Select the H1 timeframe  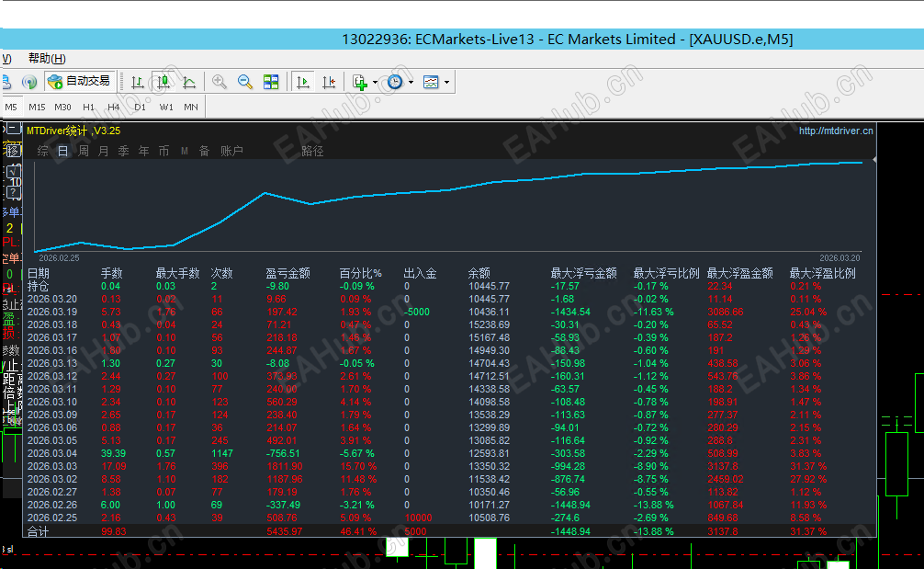click(88, 107)
